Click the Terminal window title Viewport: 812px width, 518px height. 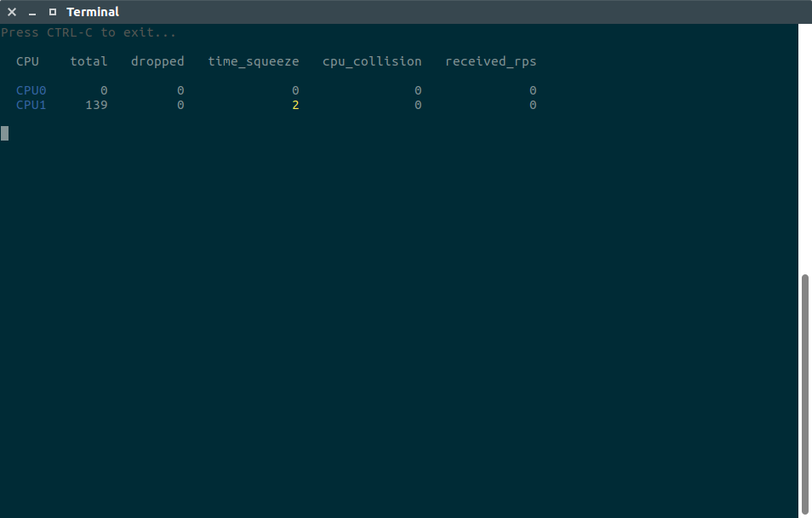coord(93,12)
